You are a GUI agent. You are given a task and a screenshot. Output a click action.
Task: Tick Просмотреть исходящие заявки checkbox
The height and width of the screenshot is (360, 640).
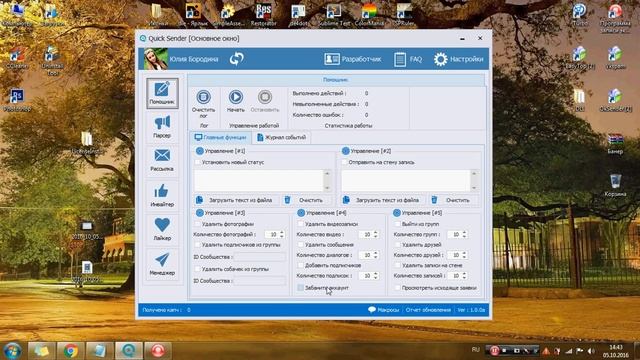coord(398,288)
